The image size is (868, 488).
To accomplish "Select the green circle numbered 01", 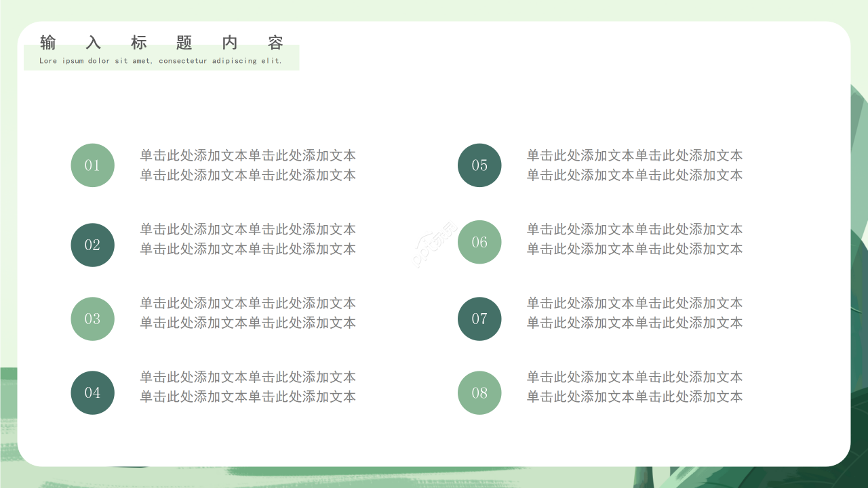I will [92, 165].
